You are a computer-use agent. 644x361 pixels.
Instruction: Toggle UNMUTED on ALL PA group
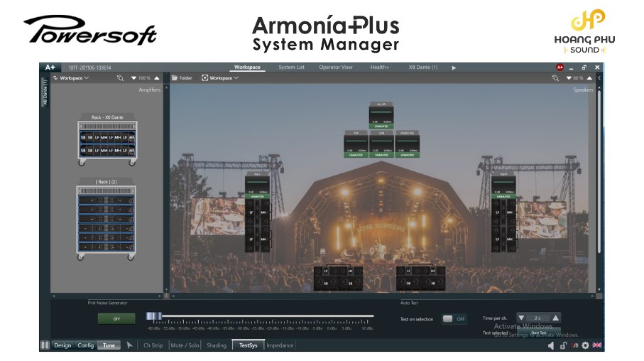(381, 126)
